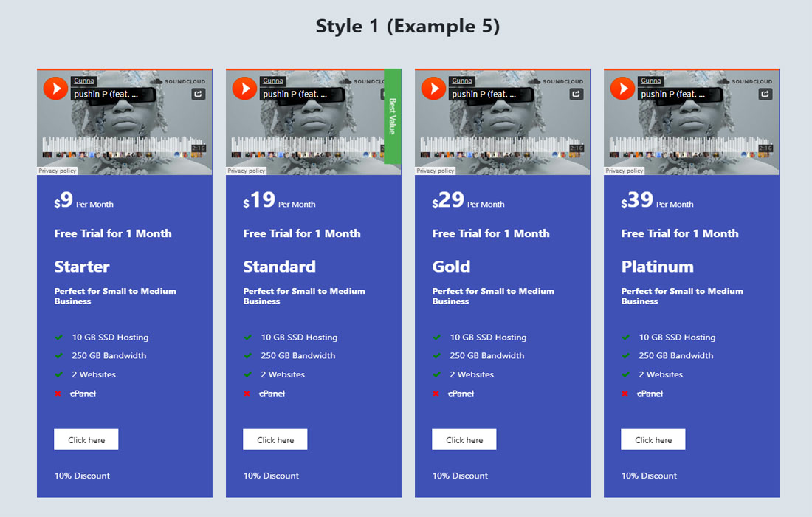Open Gunna artist link in Standard card
The height and width of the screenshot is (517, 812).
(273, 81)
